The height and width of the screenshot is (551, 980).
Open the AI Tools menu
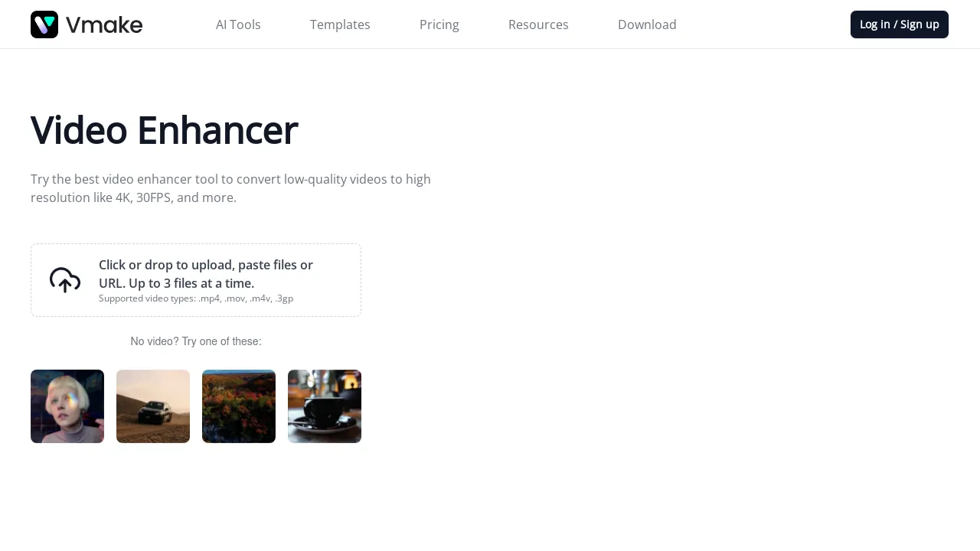click(238, 24)
